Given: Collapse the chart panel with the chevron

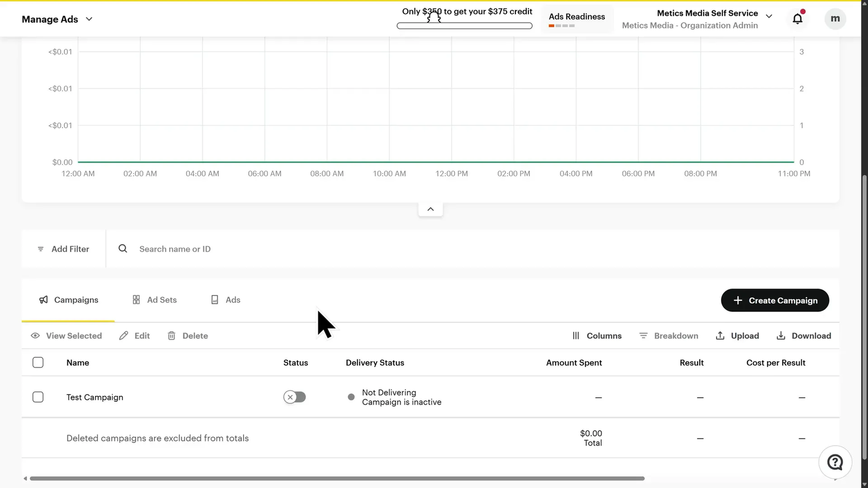Looking at the screenshot, I should pos(430,209).
